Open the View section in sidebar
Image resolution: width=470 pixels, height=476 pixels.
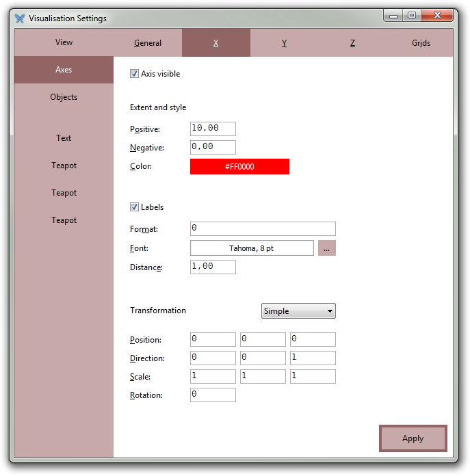pos(64,42)
